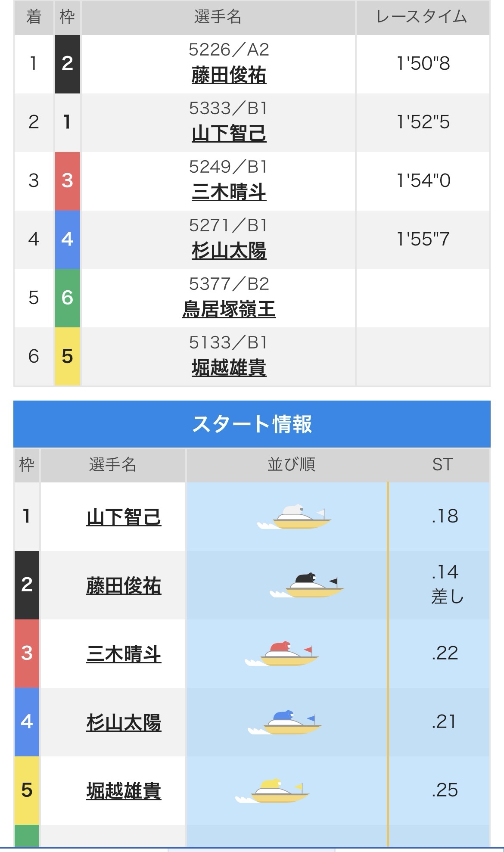Click the black boat icon in lane 2
The width and height of the screenshot is (504, 852).
click(x=308, y=585)
